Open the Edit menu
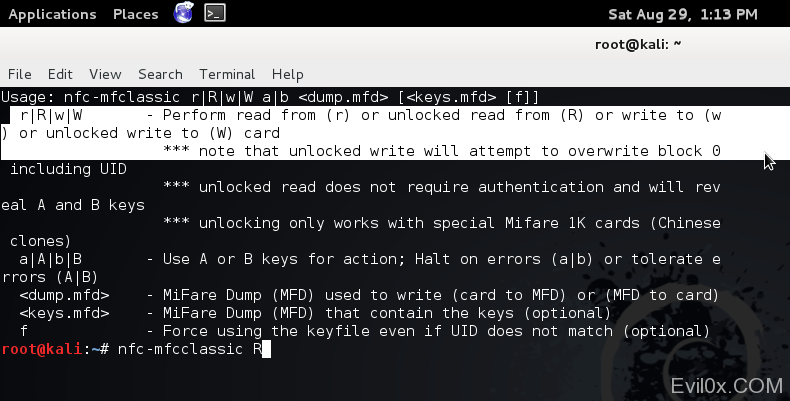Viewport: 790px width, 401px height. pos(60,74)
